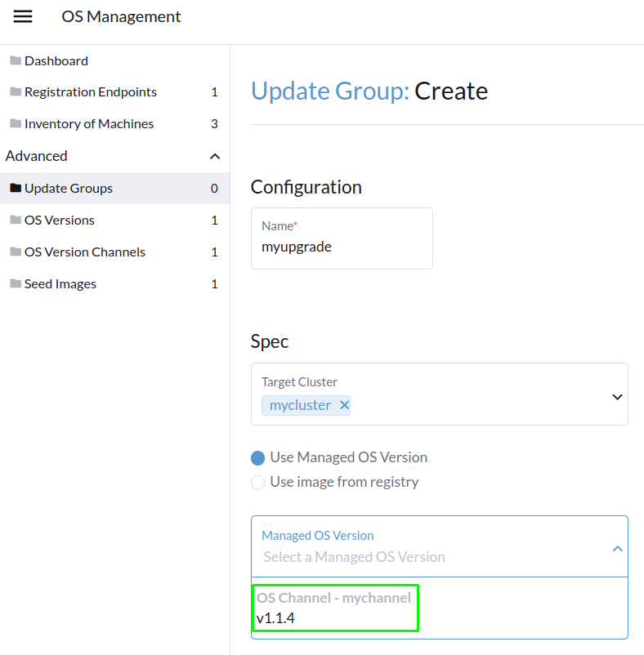
Task: Open the hamburger navigation menu
Action: pos(22,16)
